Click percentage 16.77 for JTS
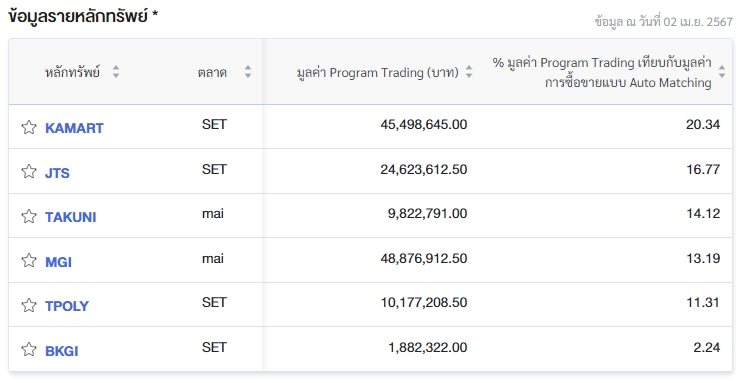The image size is (742, 383). [x=703, y=169]
